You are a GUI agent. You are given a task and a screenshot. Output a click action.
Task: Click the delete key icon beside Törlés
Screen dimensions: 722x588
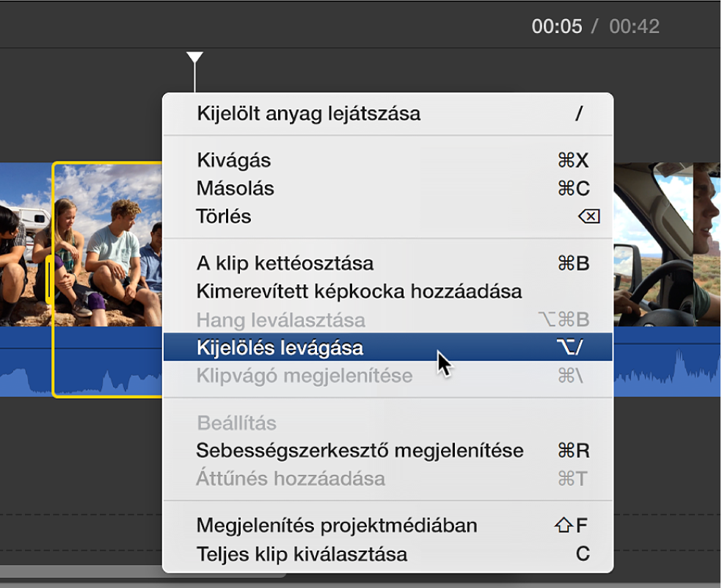(588, 217)
